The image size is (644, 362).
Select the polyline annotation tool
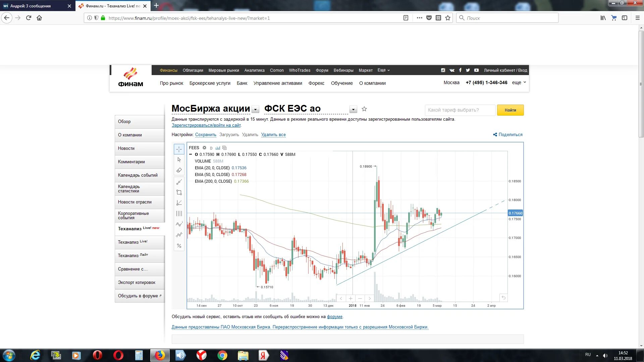[x=179, y=224]
